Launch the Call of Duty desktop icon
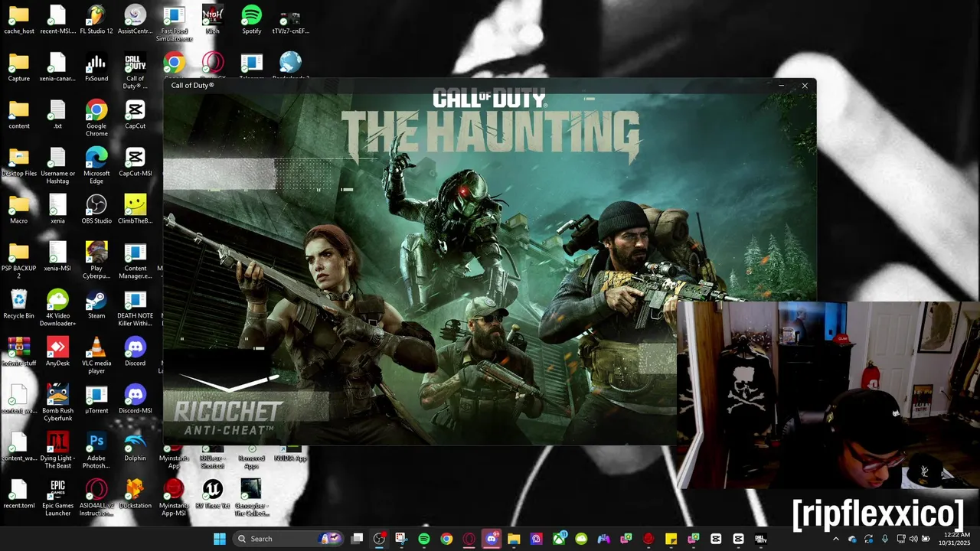This screenshot has width=980, height=551. pyautogui.click(x=136, y=72)
